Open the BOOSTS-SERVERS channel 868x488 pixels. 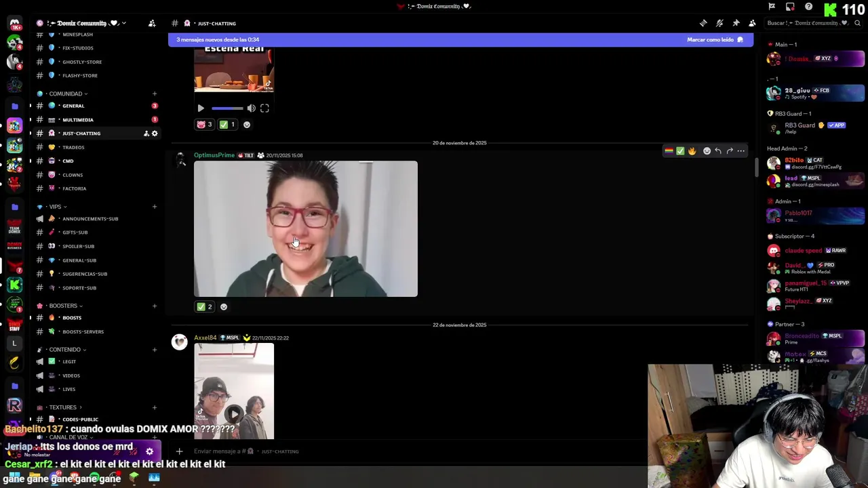click(x=97, y=331)
